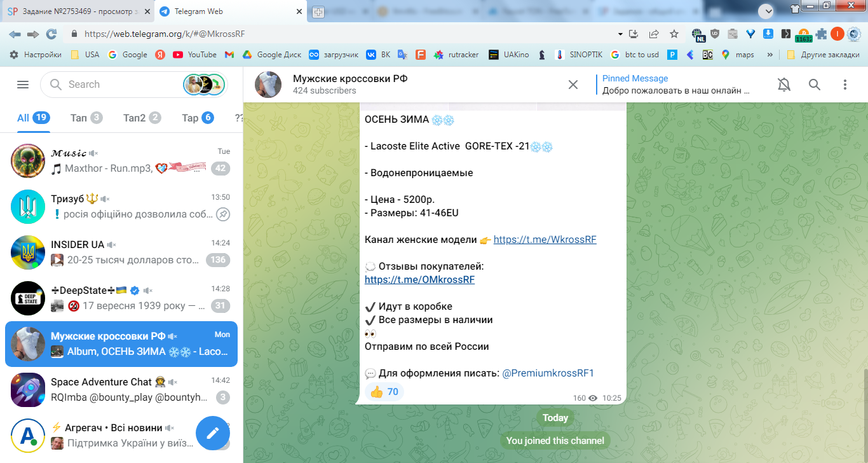
Task: Open the bitcoin price 11632 extension
Action: pos(804,35)
